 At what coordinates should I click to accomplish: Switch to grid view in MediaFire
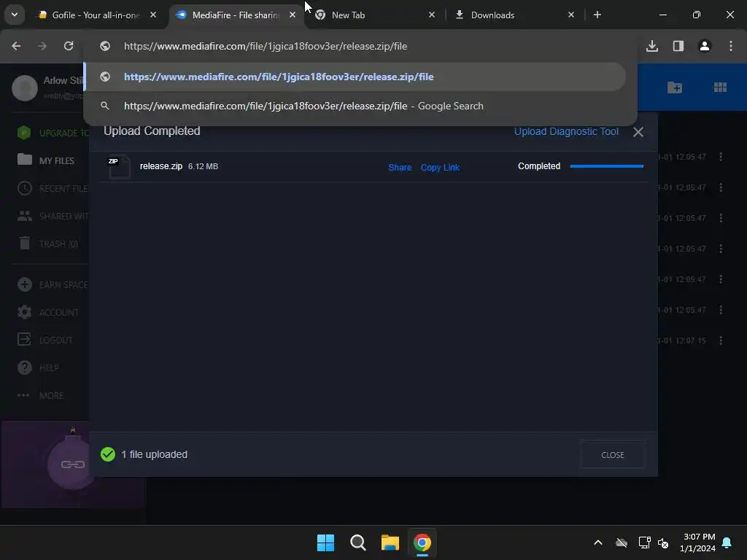[720, 87]
